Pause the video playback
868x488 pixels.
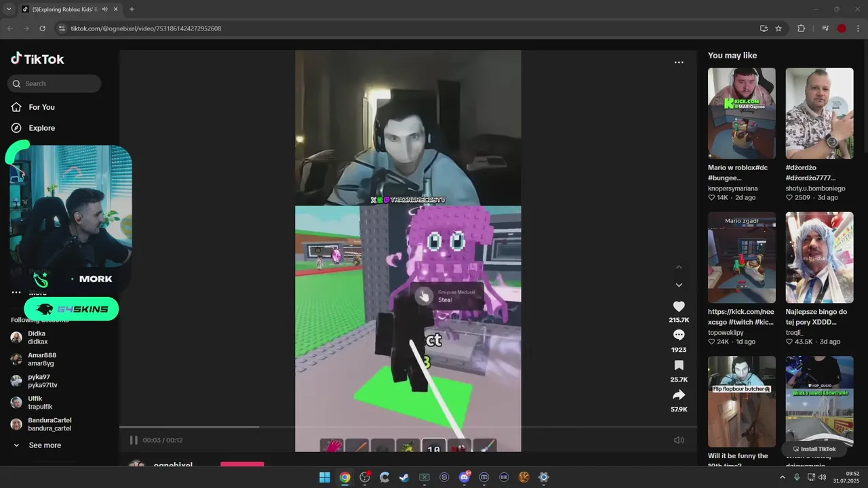point(134,440)
